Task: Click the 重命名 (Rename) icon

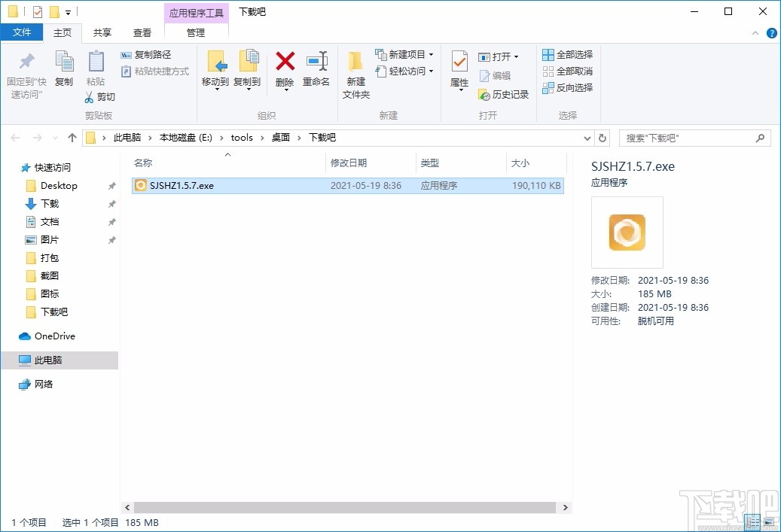Action: point(316,71)
